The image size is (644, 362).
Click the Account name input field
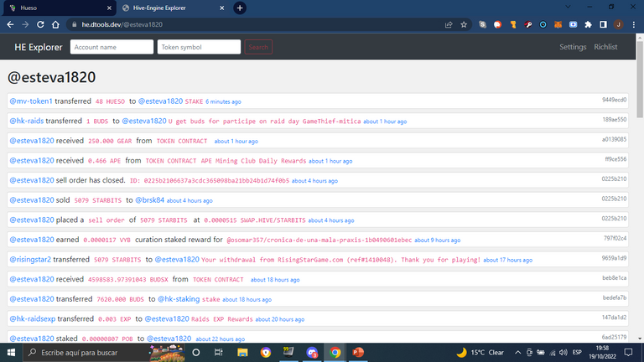[111, 47]
